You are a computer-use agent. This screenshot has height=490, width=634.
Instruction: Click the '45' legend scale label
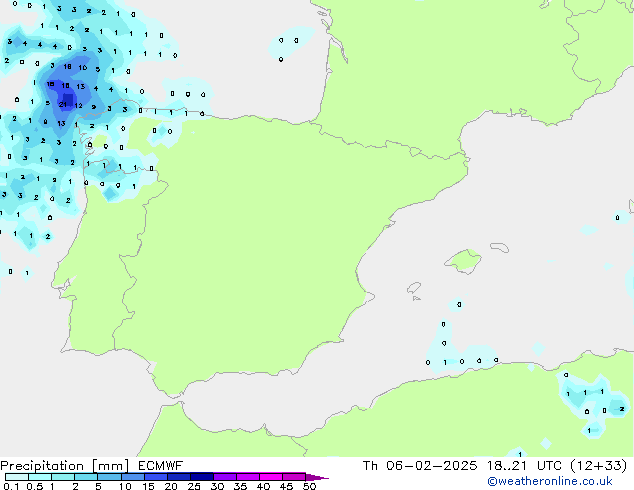point(286,486)
